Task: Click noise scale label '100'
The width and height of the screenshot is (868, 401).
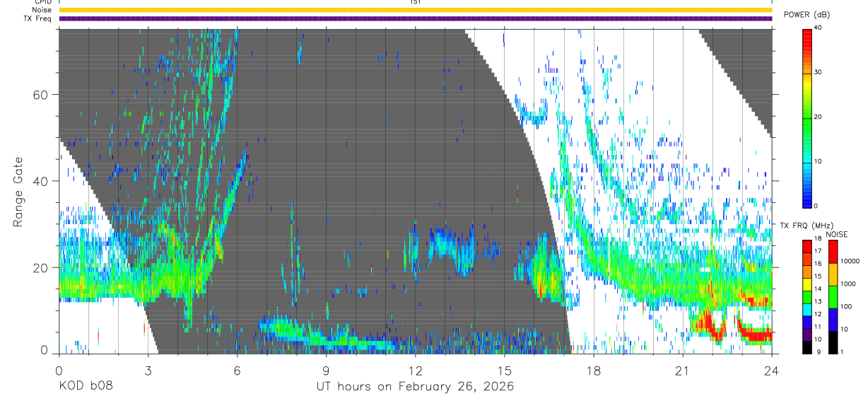Action: click(x=845, y=306)
